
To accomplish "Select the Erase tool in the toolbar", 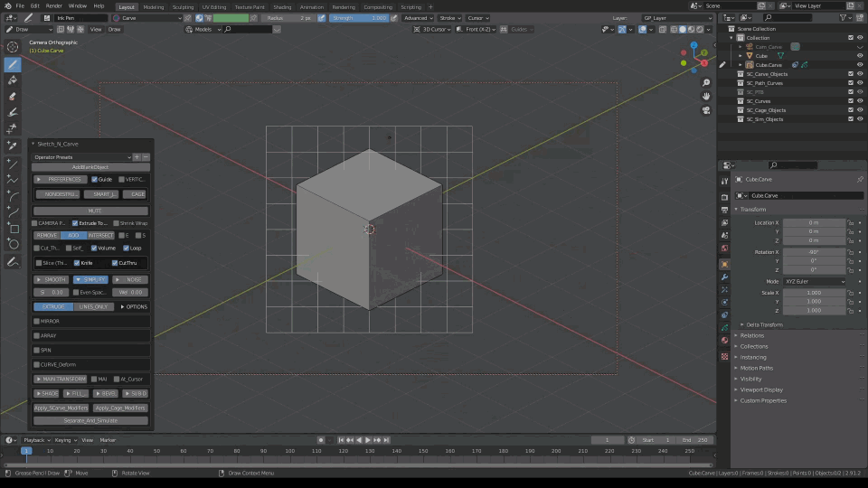I will click(13, 96).
